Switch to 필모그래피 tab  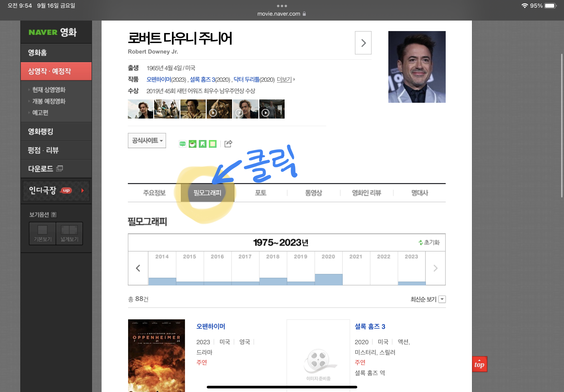click(x=207, y=193)
